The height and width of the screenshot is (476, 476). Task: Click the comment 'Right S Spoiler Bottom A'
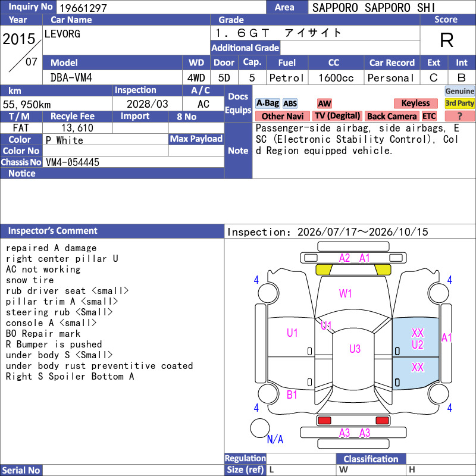(x=70, y=377)
